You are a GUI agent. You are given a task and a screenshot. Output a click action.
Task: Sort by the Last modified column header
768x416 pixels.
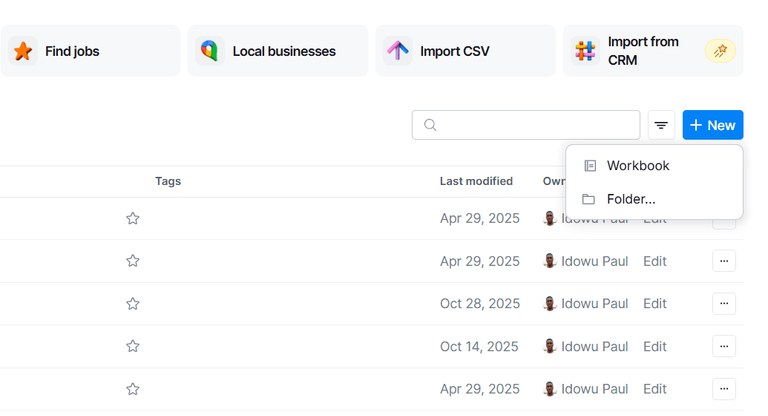point(476,181)
